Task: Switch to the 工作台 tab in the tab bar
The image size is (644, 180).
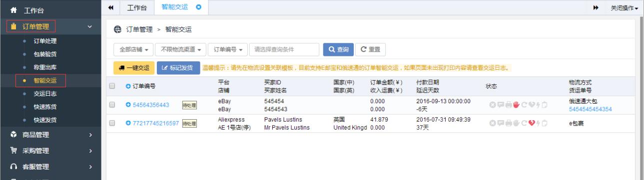Action: tap(137, 7)
